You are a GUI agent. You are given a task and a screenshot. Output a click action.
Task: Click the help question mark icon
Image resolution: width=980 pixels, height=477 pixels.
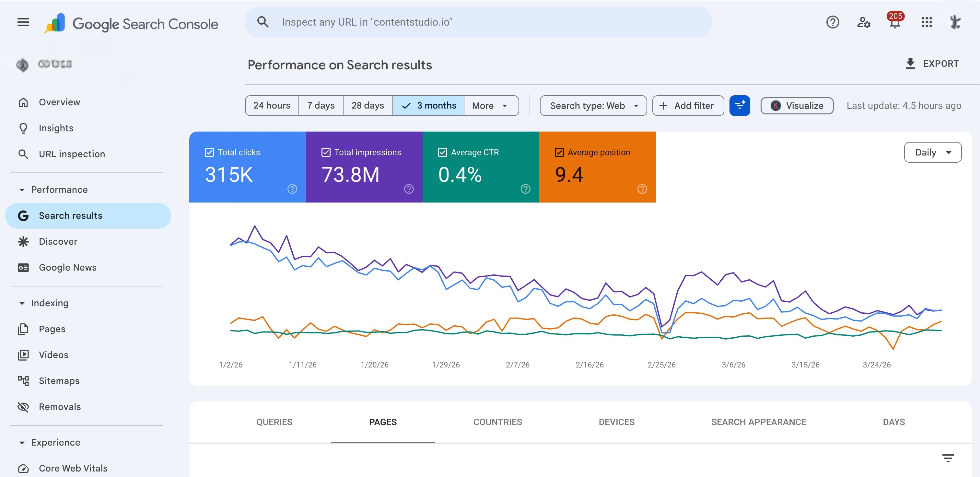click(x=833, y=22)
